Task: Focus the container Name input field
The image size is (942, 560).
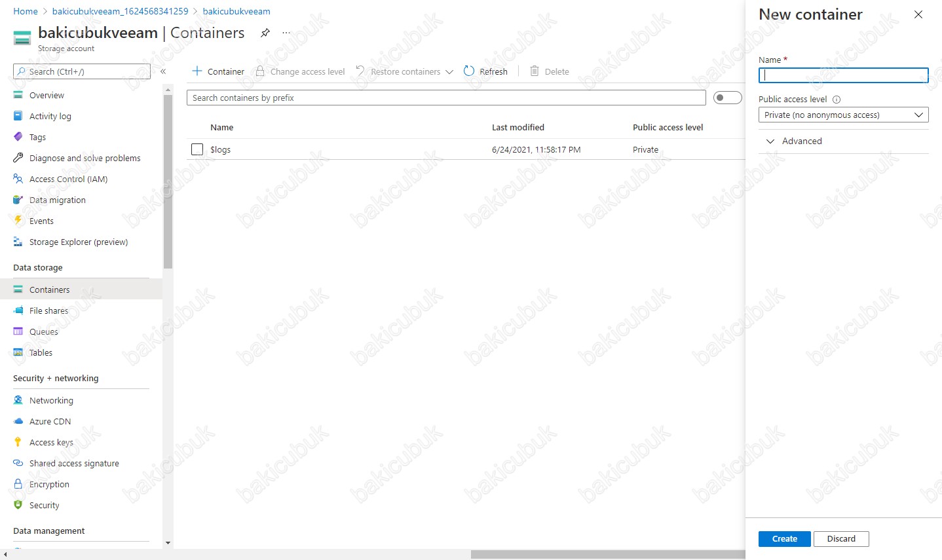Action: (844, 75)
